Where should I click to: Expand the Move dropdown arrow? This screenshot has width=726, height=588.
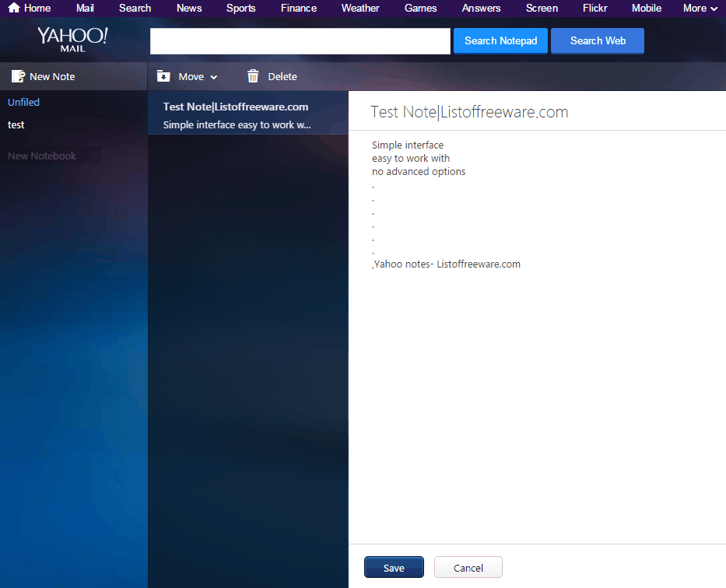(214, 77)
